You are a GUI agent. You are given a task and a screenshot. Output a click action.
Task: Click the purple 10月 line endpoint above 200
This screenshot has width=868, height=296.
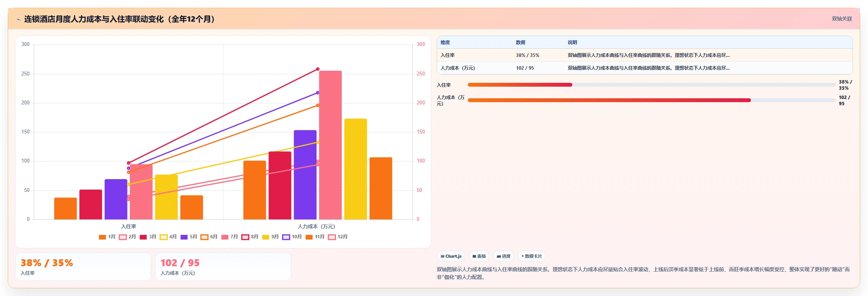[318, 93]
